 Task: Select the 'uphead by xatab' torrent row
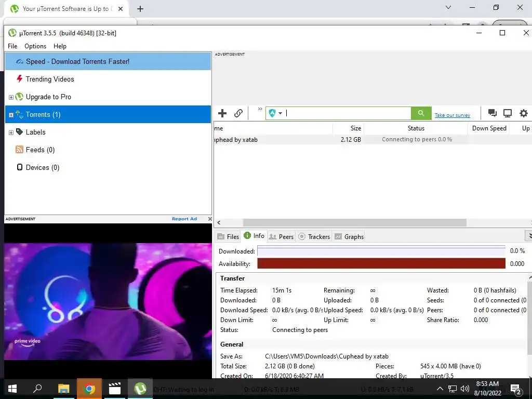(x=373, y=139)
